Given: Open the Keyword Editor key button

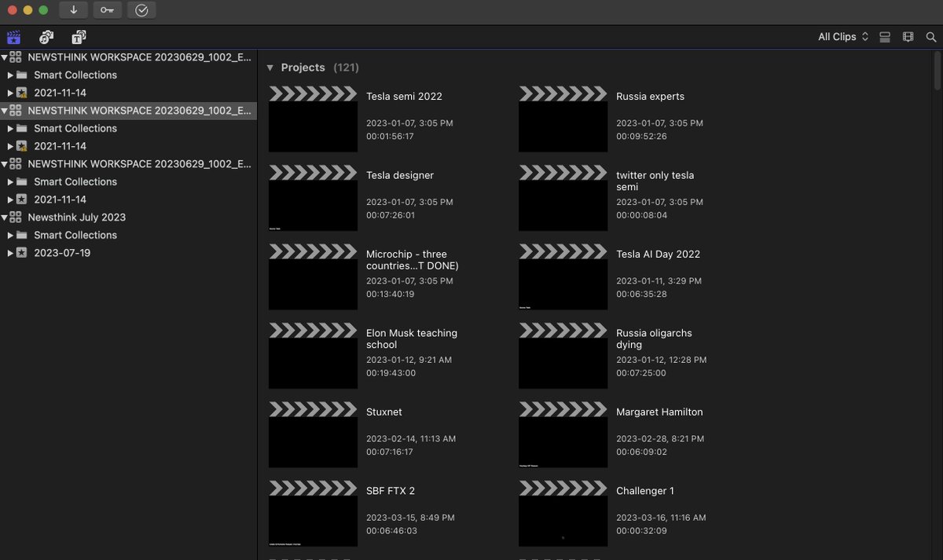Looking at the screenshot, I should click(x=107, y=10).
